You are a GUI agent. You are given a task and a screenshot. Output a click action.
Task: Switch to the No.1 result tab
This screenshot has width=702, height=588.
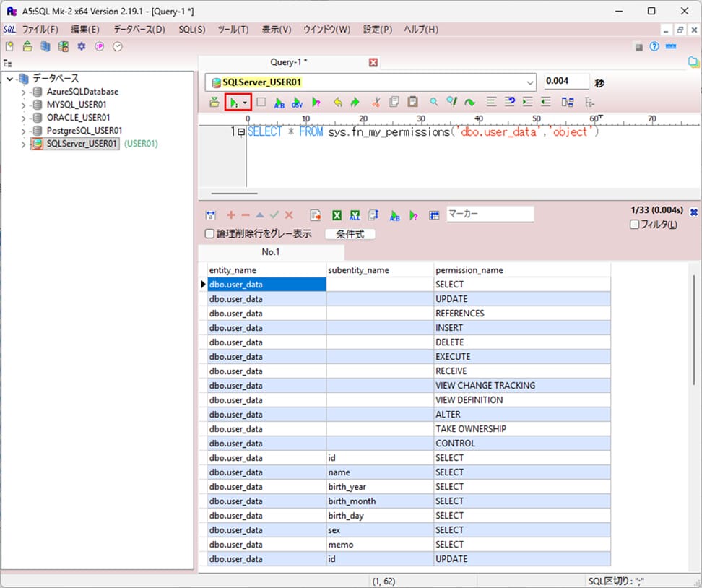271,252
